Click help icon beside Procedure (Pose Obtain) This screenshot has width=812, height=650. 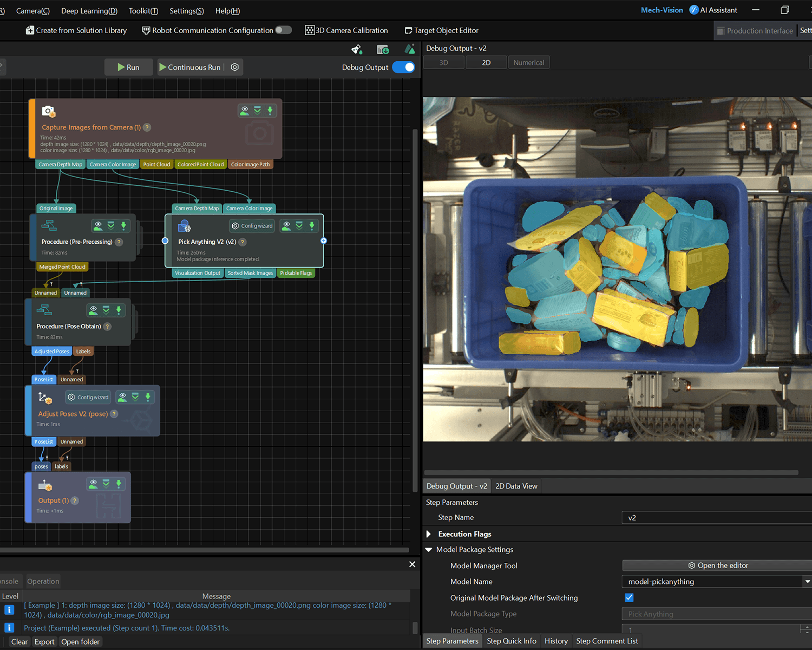click(107, 327)
